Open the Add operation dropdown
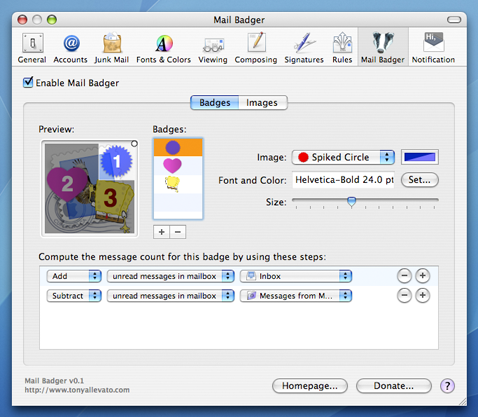The image size is (478, 417). pos(74,276)
